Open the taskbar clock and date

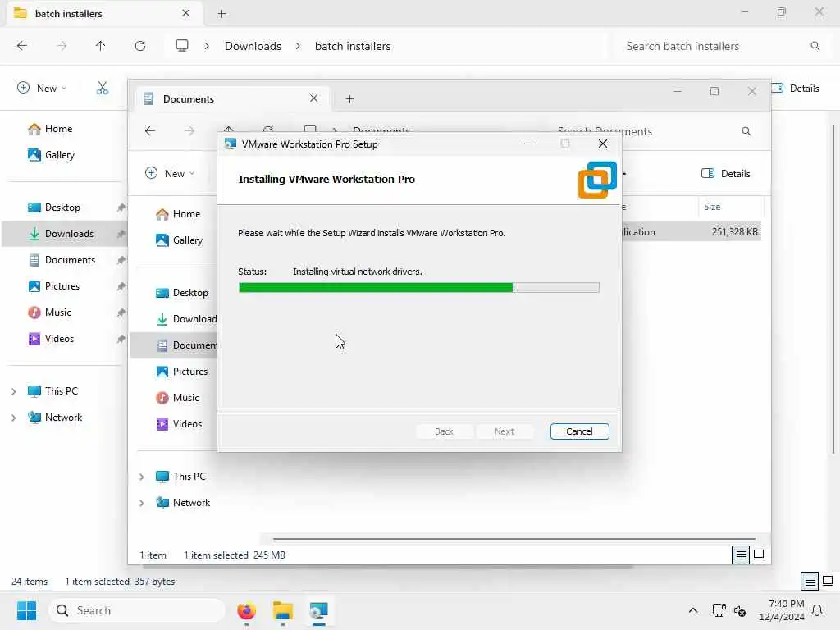782,610
